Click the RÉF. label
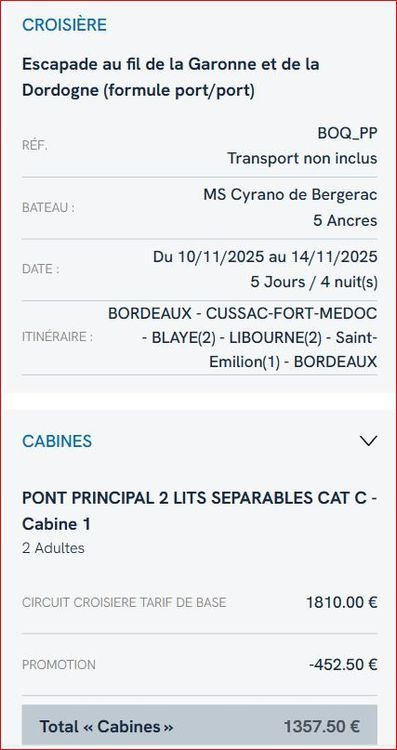Image resolution: width=397 pixels, height=750 pixels. pyautogui.click(x=34, y=146)
